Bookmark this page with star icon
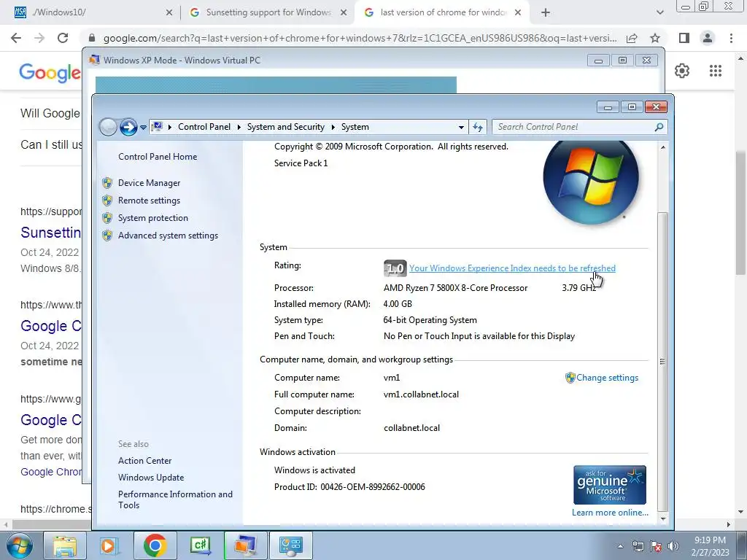747x560 pixels. click(x=655, y=38)
